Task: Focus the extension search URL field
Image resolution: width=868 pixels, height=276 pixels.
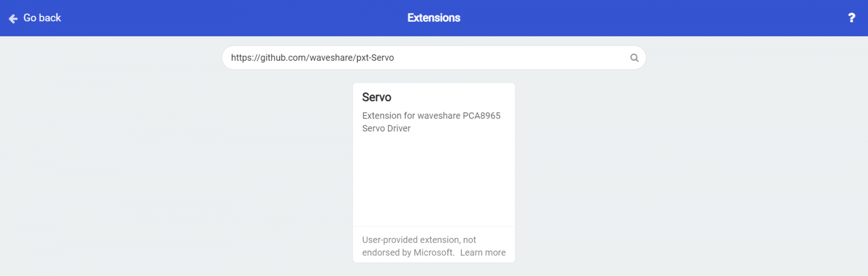Action: 433,58
